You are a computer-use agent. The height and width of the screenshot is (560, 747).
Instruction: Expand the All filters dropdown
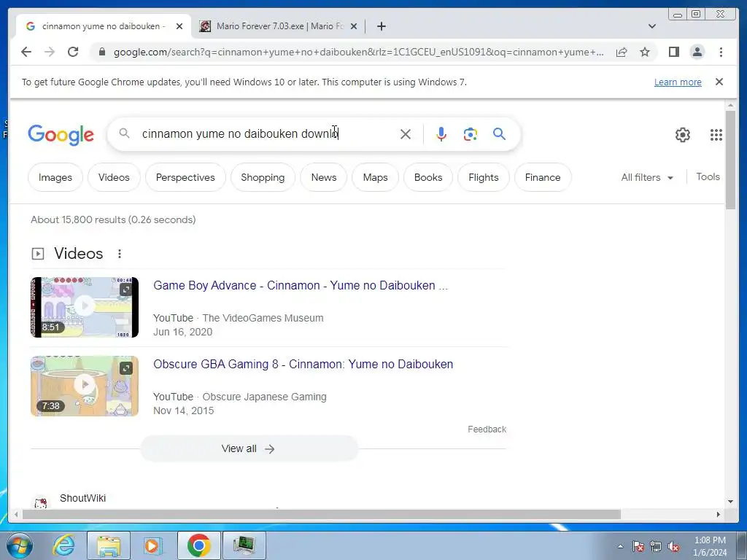(647, 177)
